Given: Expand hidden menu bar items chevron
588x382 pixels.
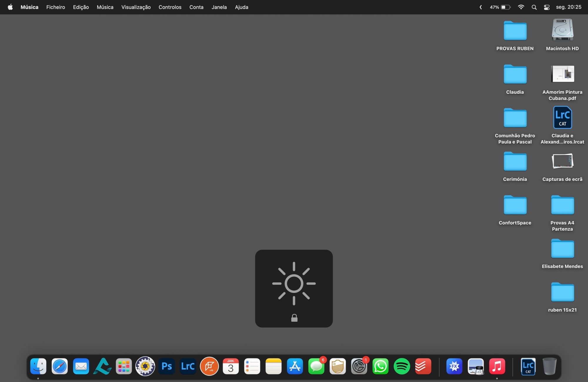Looking at the screenshot, I should tap(481, 7).
